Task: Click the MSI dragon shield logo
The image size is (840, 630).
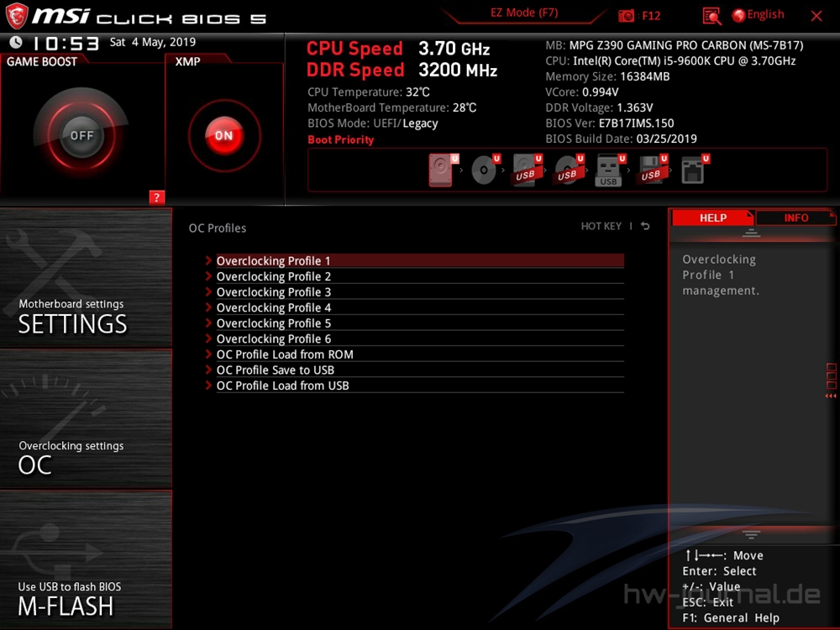Action: click(16, 15)
